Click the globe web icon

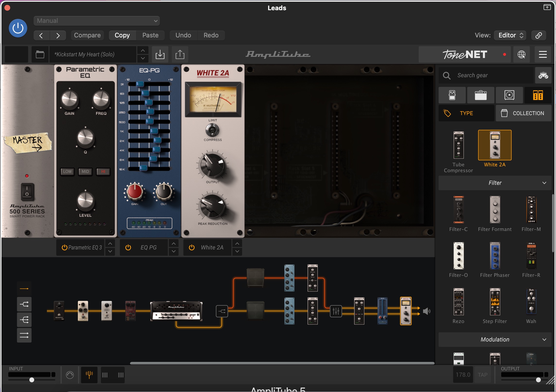(521, 54)
